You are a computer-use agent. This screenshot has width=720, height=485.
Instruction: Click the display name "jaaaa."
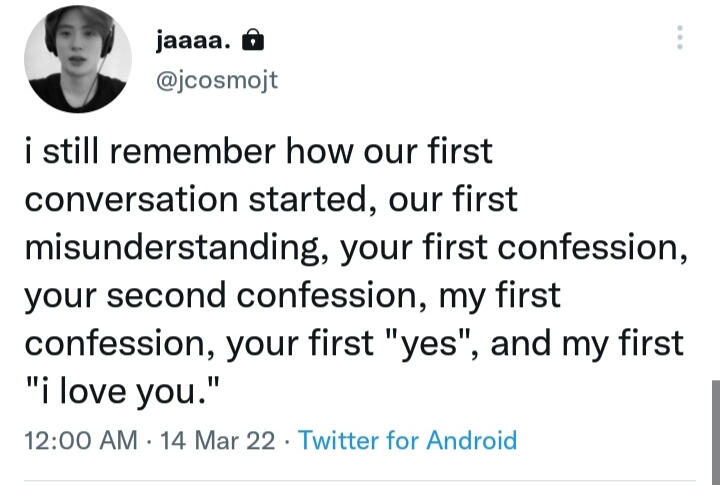(195, 41)
